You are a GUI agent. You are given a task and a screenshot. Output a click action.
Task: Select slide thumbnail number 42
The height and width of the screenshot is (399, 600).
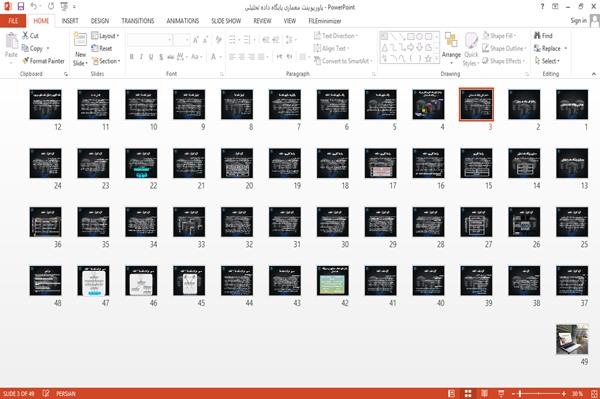[x=333, y=281]
